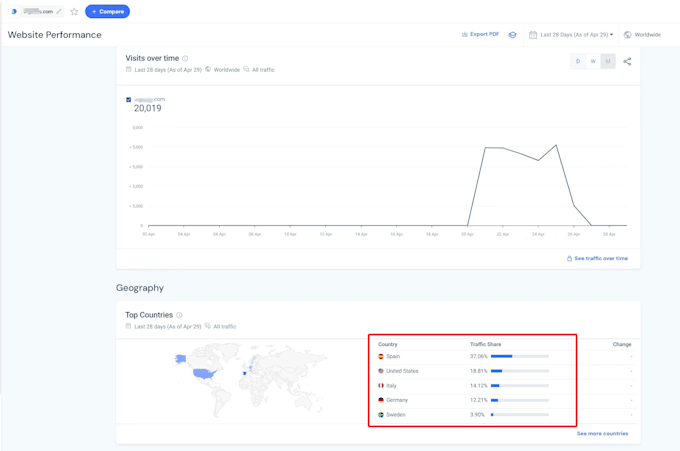Viewport: 680px width, 451px height.
Task: Click the info icon beside Visits over time
Action: (x=185, y=59)
